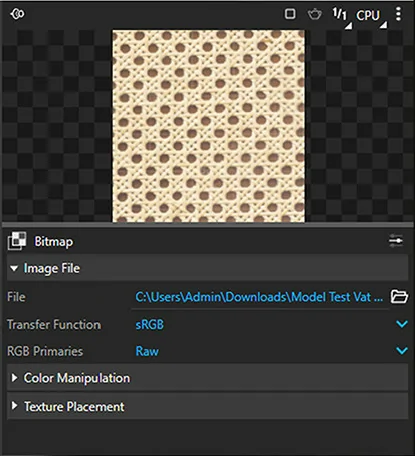The width and height of the screenshot is (415, 456).
Task: Open the 1/1 resolution dropdown
Action: tap(341, 17)
